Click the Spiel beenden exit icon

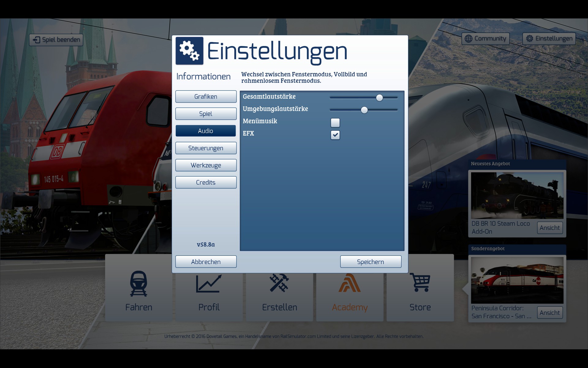pyautogui.click(x=36, y=40)
